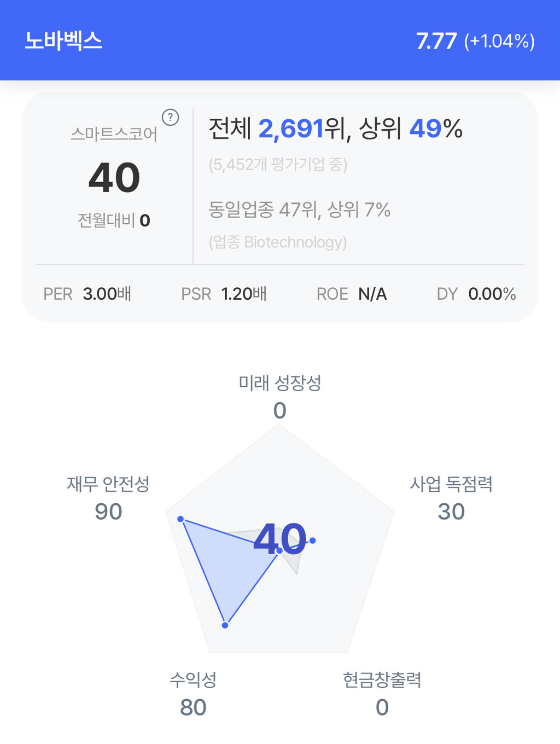Open the smart score help question mark

171,117
